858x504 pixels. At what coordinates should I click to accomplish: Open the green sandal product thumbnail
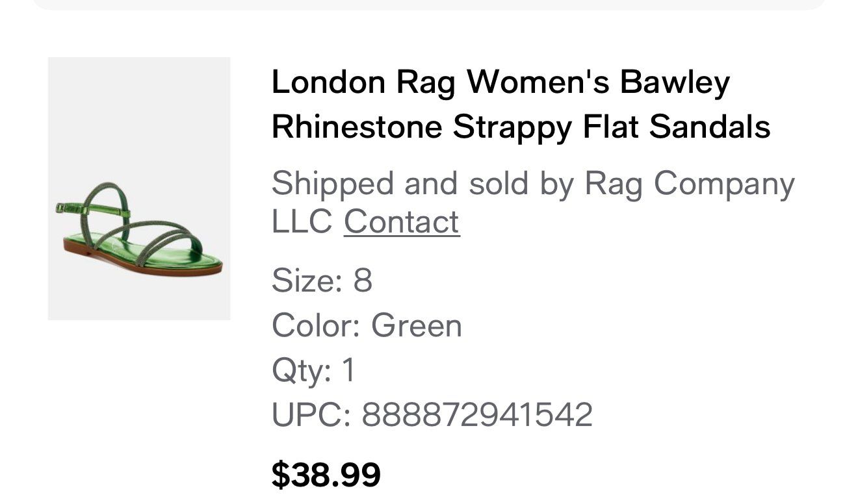[x=139, y=188]
